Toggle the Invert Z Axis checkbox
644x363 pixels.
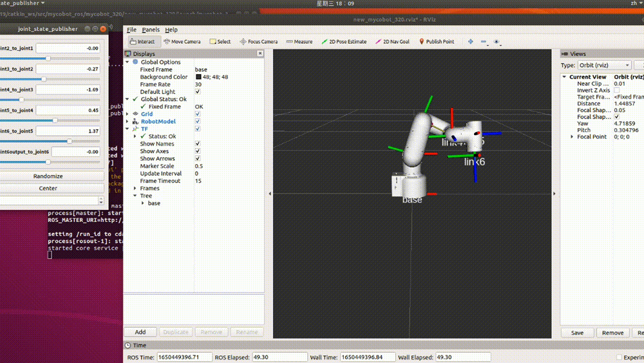[x=617, y=90]
